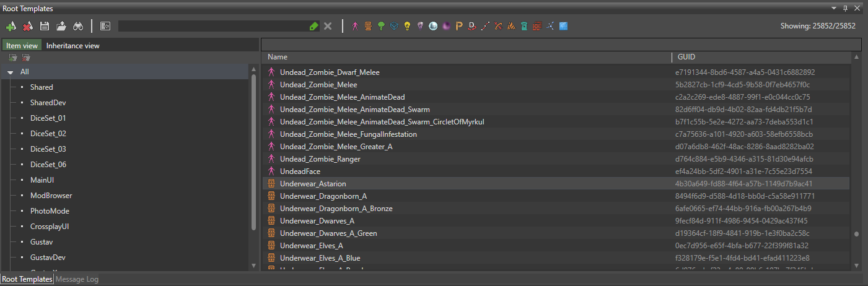Viewport: 868px width, 286px height.
Task: Click the pin auto-hide icon at top right
Action: tap(846, 8)
